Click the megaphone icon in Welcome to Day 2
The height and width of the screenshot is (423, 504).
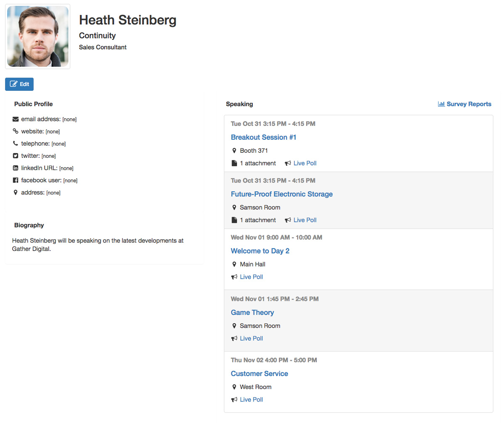click(234, 277)
